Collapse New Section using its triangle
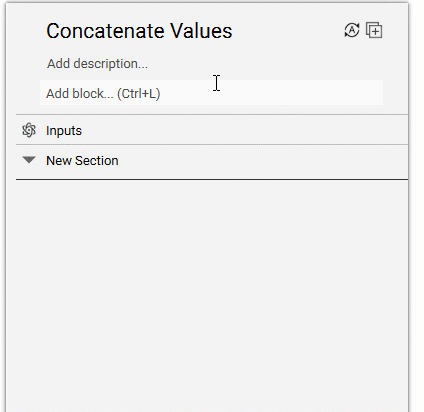Image resolution: width=424 pixels, height=412 pixels. pyautogui.click(x=29, y=160)
